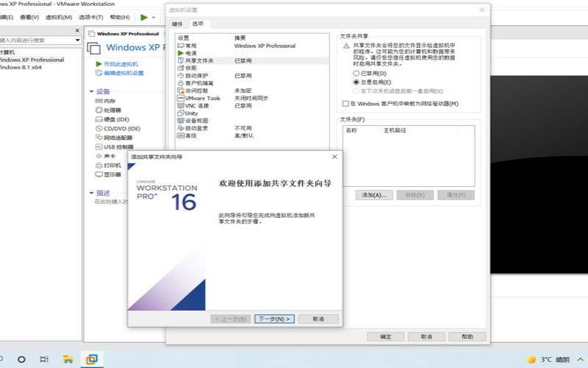This screenshot has width=588, height=368.
Task: Select the 快照 snapshot settings icon
Action: point(180,68)
